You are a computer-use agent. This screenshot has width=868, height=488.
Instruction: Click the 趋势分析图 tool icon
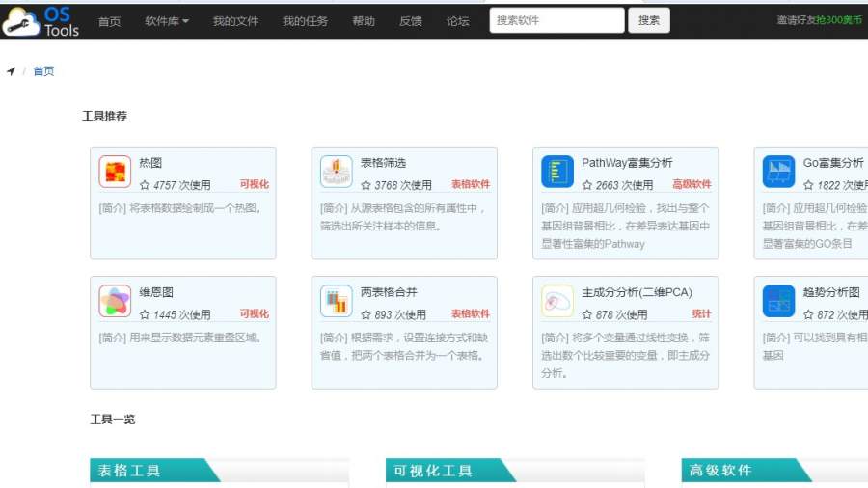coord(779,301)
